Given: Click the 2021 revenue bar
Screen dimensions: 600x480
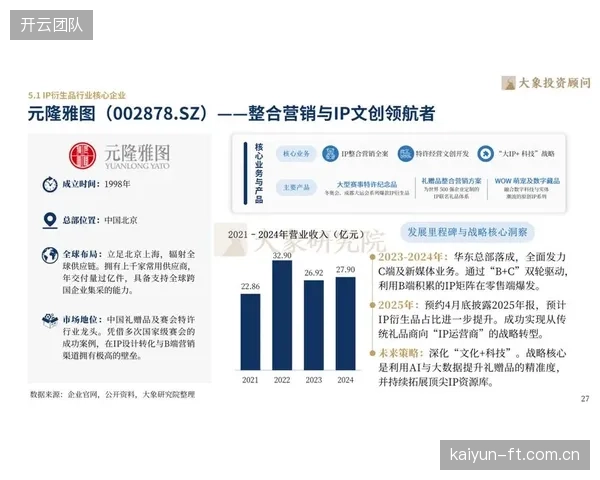Looking at the screenshot, I should (250, 332).
